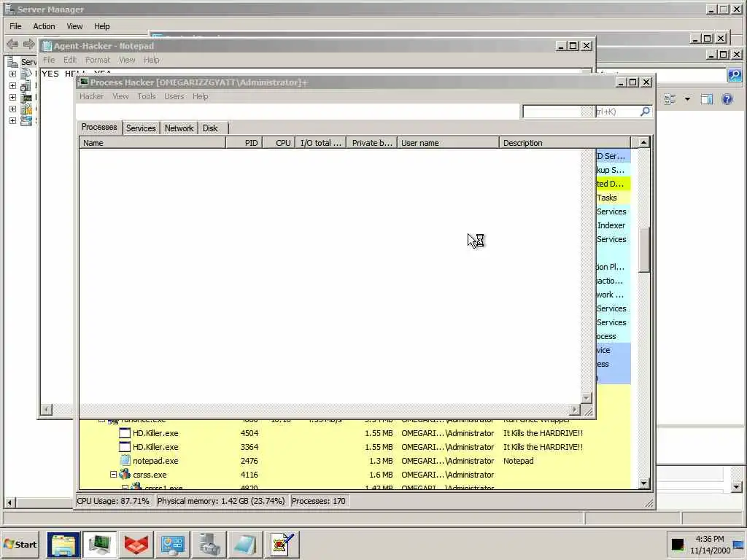Image resolution: width=747 pixels, height=560 pixels.
Task: Click the Processes: 170 status entry
Action: [x=318, y=501]
